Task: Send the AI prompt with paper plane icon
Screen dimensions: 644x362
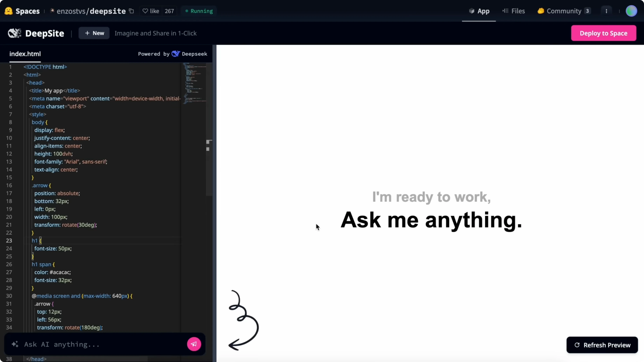Action: click(194, 344)
